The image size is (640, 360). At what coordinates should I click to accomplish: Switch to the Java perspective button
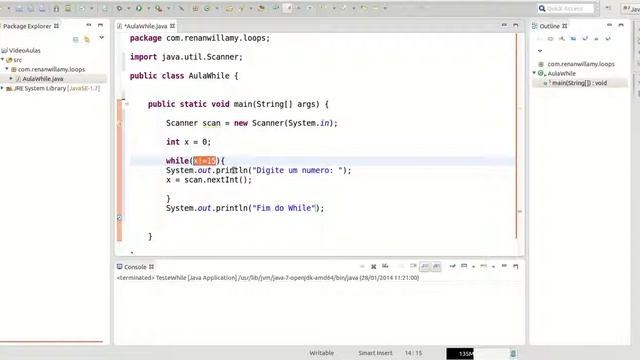click(x=630, y=8)
